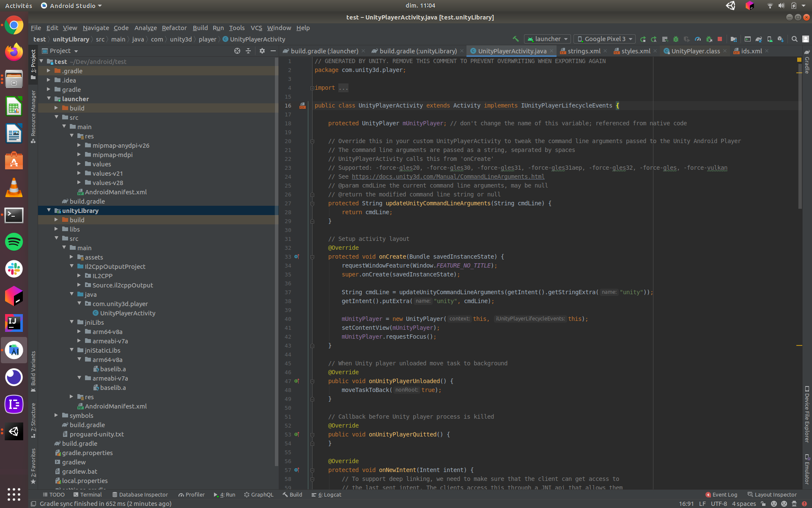Open the Google Pixel 3 device dropdown
The height and width of the screenshot is (508, 812).
click(604, 39)
